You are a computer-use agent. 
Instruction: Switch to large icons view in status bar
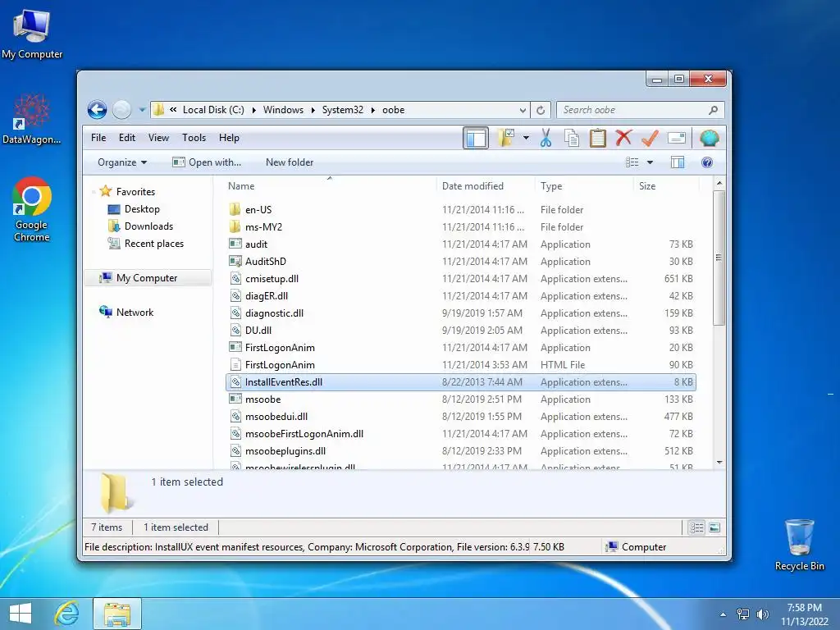pyautogui.click(x=714, y=527)
